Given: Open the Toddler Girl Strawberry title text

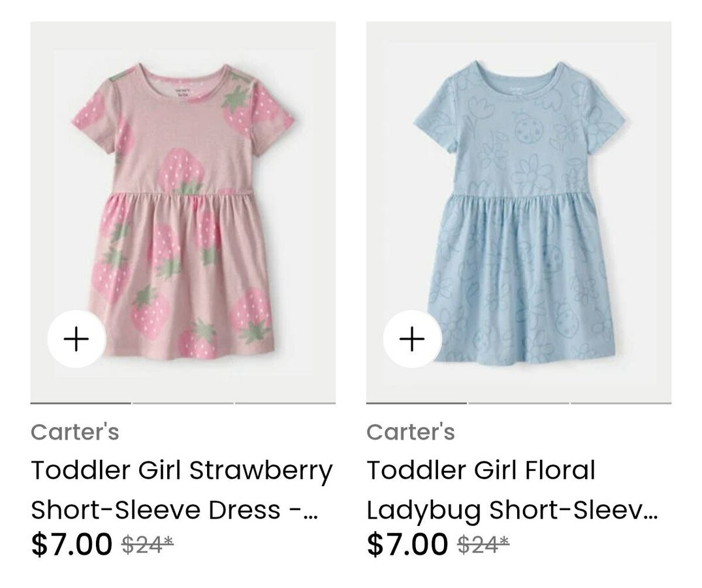Looking at the screenshot, I should [x=182, y=470].
